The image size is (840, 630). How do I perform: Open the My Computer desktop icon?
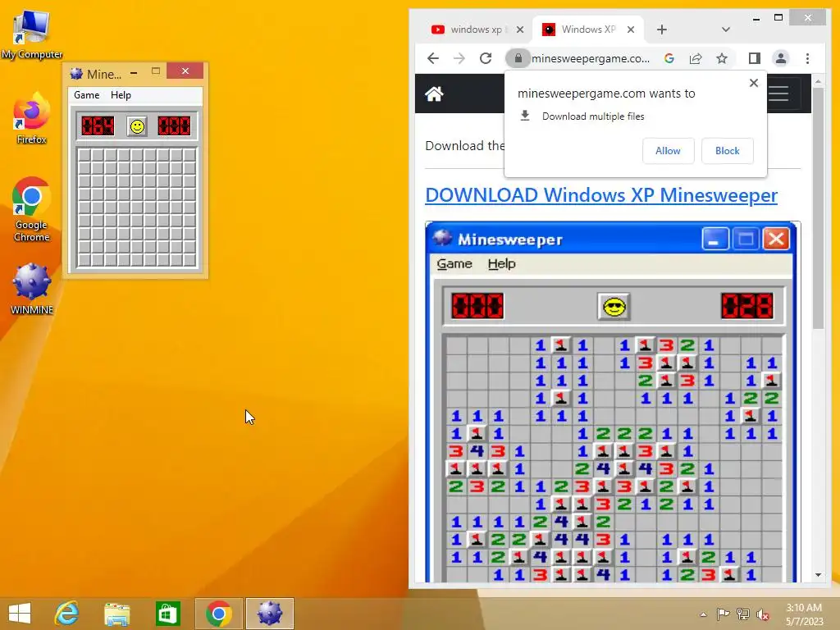[32, 34]
